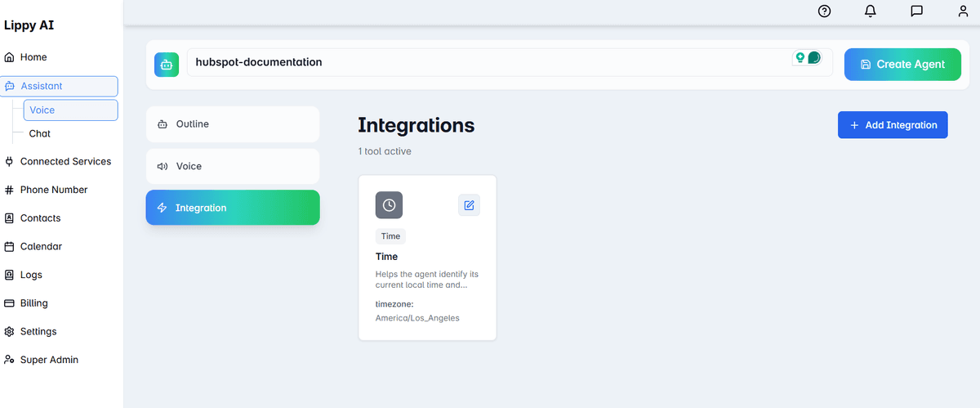
Task: Click the clock icon on Time card
Action: click(389, 205)
